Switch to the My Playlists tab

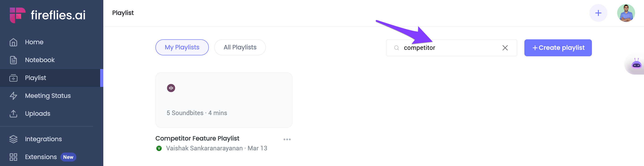click(x=182, y=47)
